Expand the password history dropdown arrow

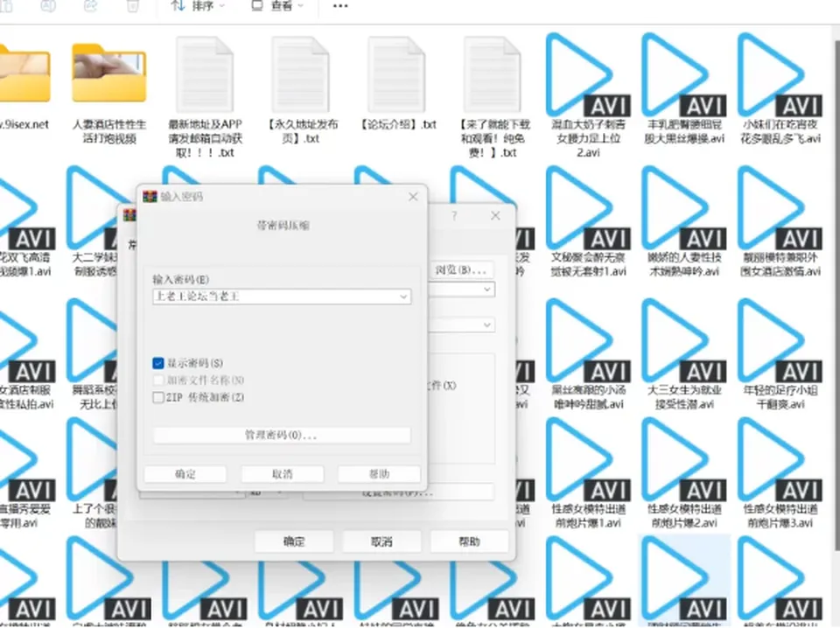click(x=403, y=297)
